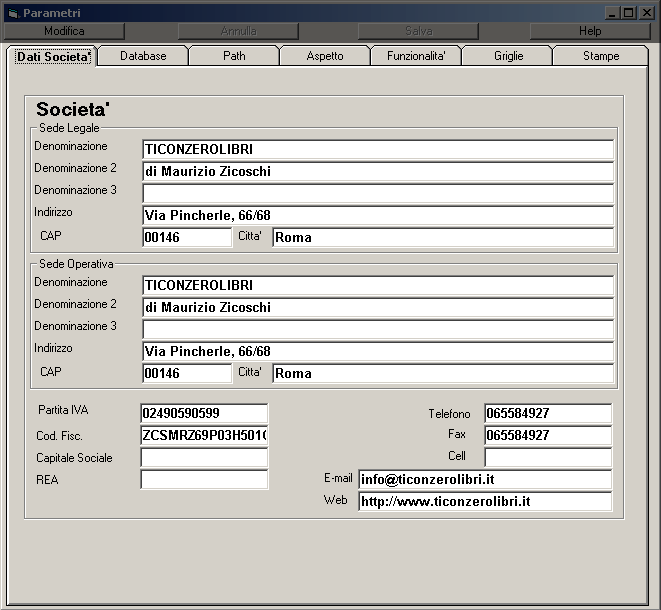Focus the empty Sede Operativa Denominazione 3 field

[378, 329]
